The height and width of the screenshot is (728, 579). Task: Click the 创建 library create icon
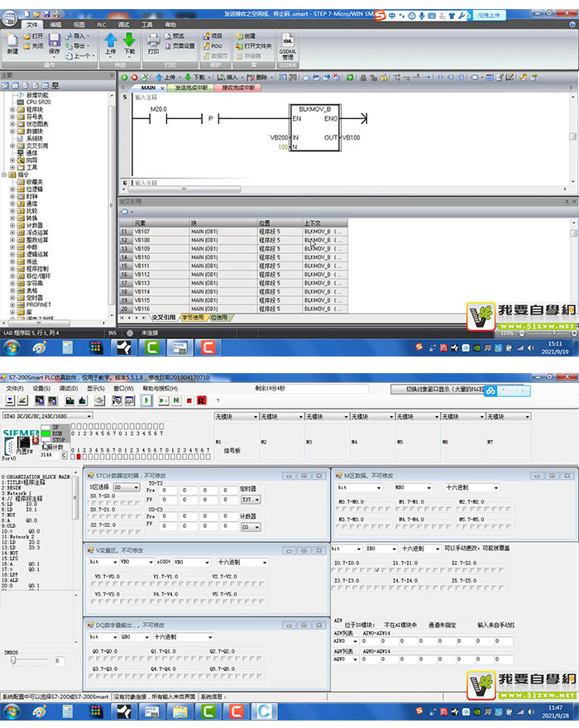(x=239, y=36)
